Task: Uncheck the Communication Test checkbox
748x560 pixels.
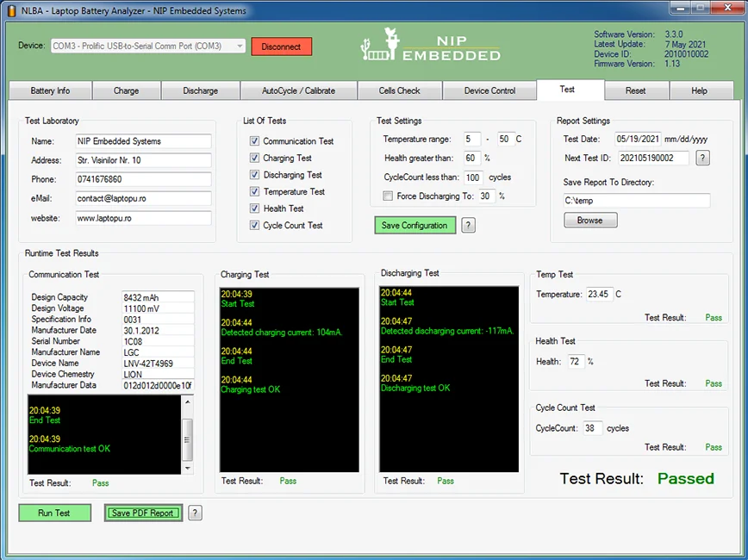Action: coord(254,141)
